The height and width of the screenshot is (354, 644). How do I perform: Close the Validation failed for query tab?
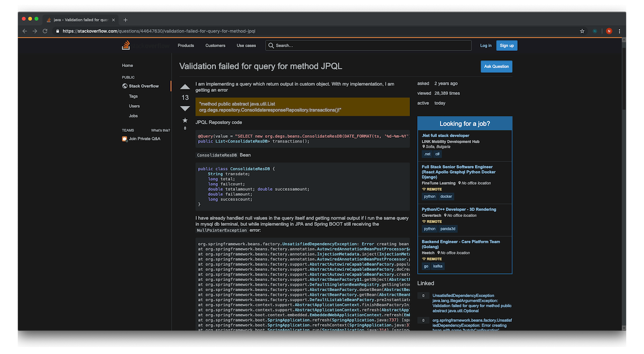[x=113, y=20]
